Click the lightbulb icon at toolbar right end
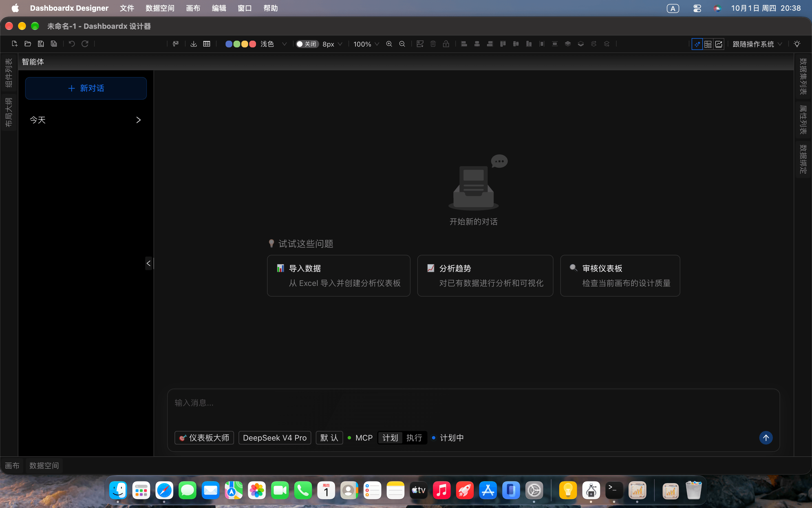The height and width of the screenshot is (508, 812). pyautogui.click(x=797, y=44)
